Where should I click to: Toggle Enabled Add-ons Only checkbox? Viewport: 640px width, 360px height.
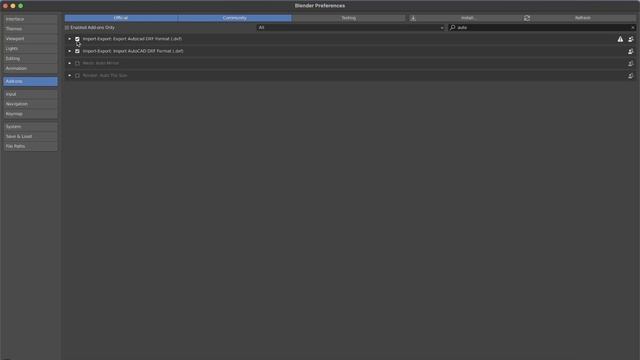coord(67,28)
